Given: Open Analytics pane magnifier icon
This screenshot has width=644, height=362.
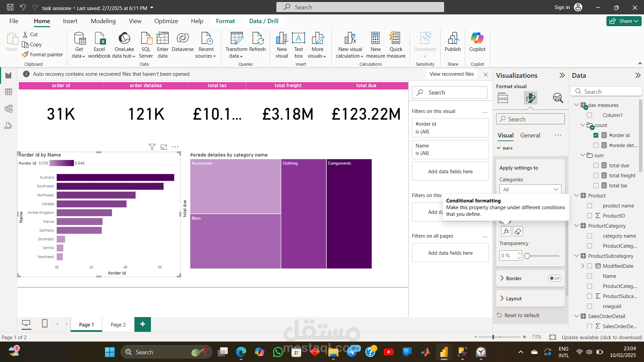Looking at the screenshot, I should click(x=558, y=98).
